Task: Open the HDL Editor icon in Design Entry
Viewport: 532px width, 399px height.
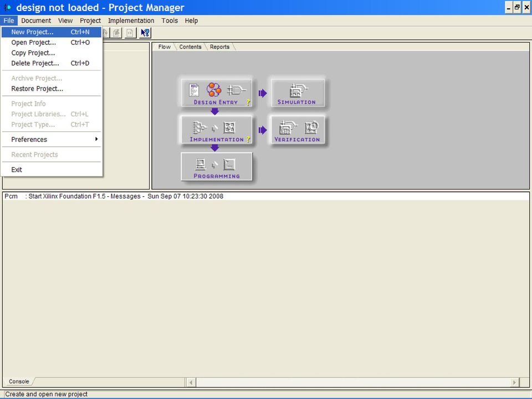Action: pyautogui.click(x=194, y=90)
